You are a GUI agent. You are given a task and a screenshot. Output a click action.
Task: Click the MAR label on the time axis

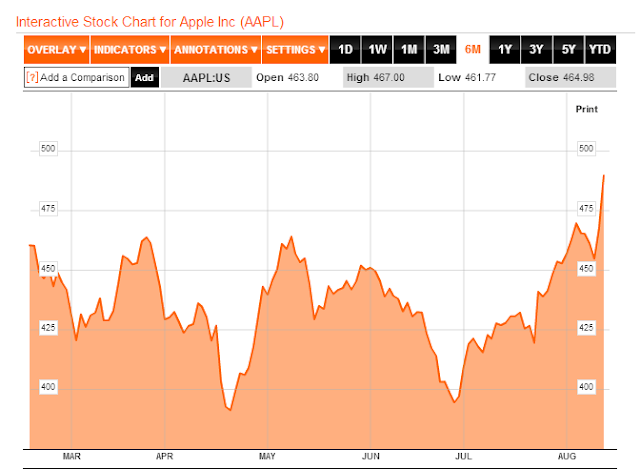pyautogui.click(x=71, y=456)
